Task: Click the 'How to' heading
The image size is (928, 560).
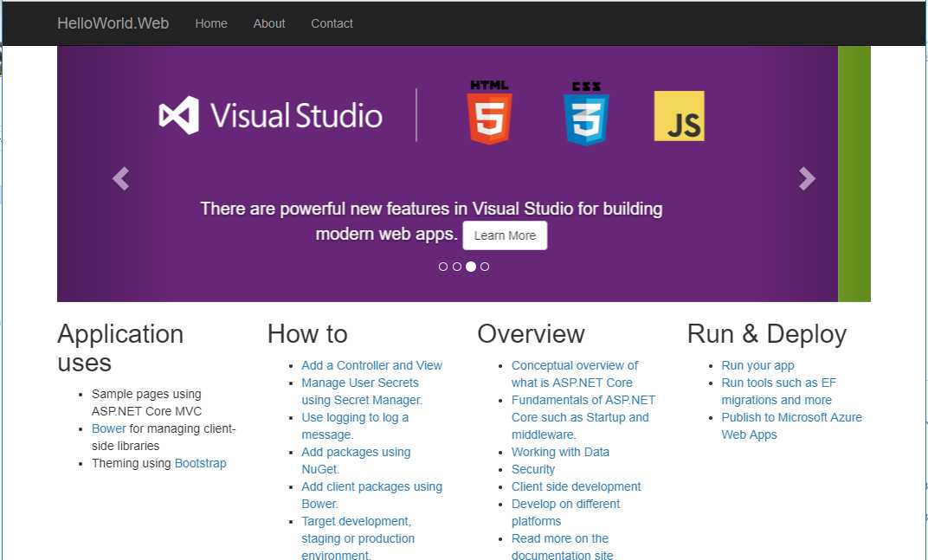Action: click(x=307, y=334)
